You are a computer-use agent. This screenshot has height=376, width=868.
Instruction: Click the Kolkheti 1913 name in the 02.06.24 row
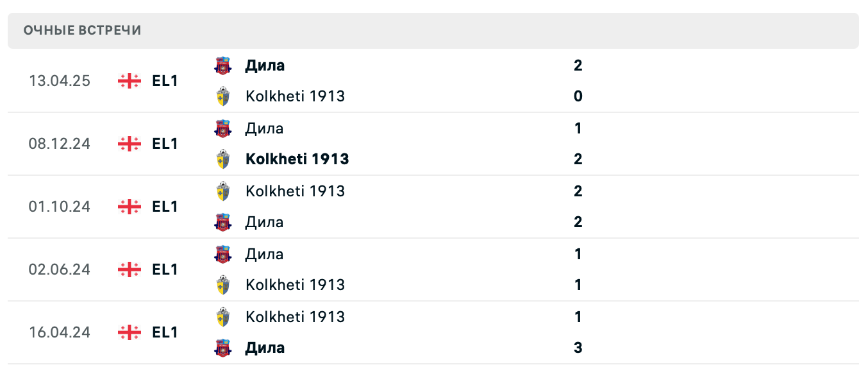click(x=295, y=284)
